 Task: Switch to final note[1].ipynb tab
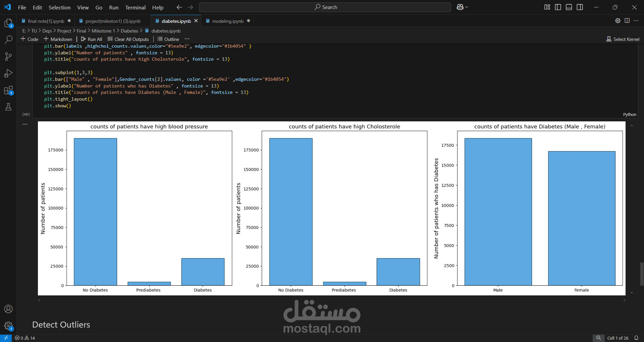point(46,21)
